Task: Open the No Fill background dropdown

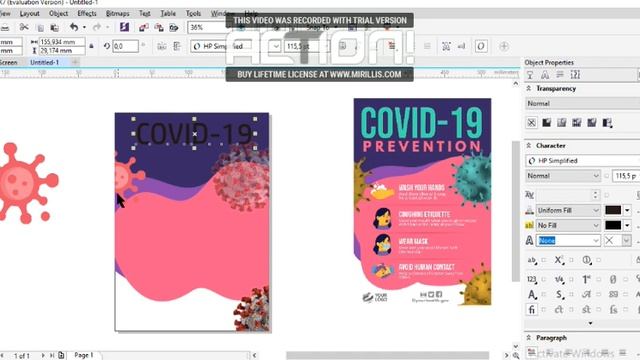Action: click(x=568, y=225)
